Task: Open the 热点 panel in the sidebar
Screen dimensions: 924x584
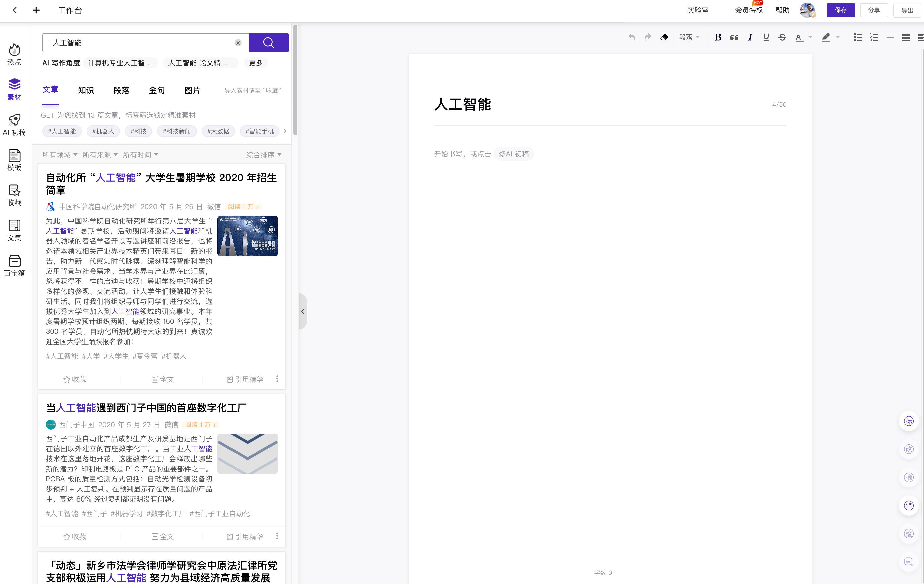Action: click(x=14, y=54)
